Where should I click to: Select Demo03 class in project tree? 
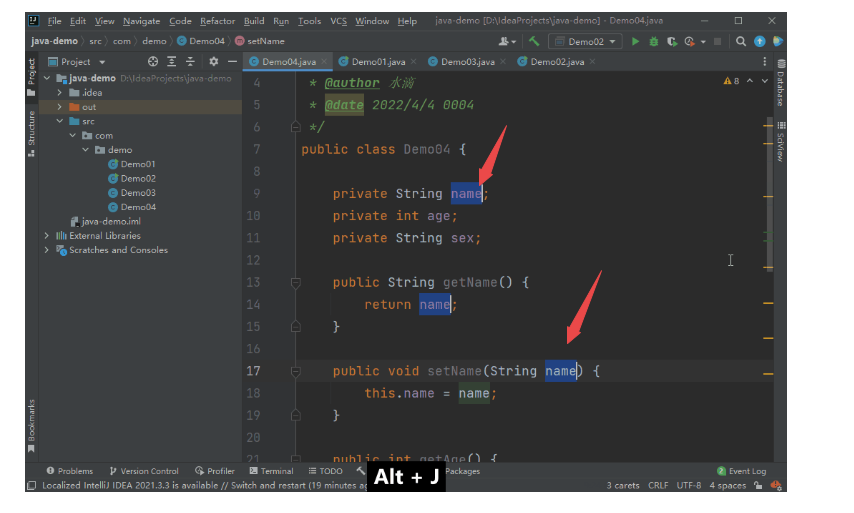tap(138, 193)
